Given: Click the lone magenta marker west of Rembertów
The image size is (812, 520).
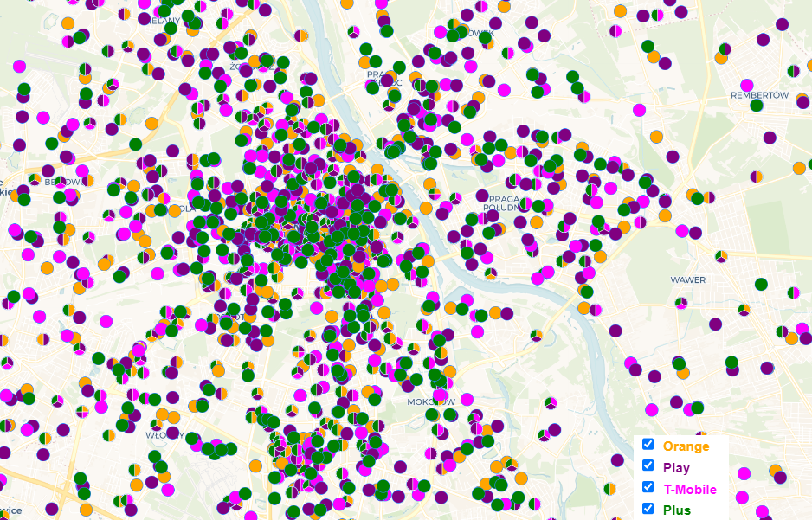Looking at the screenshot, I should [639, 110].
